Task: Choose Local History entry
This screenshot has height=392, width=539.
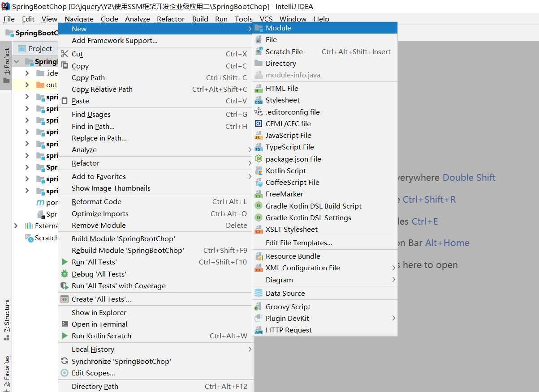Action: (x=156, y=349)
